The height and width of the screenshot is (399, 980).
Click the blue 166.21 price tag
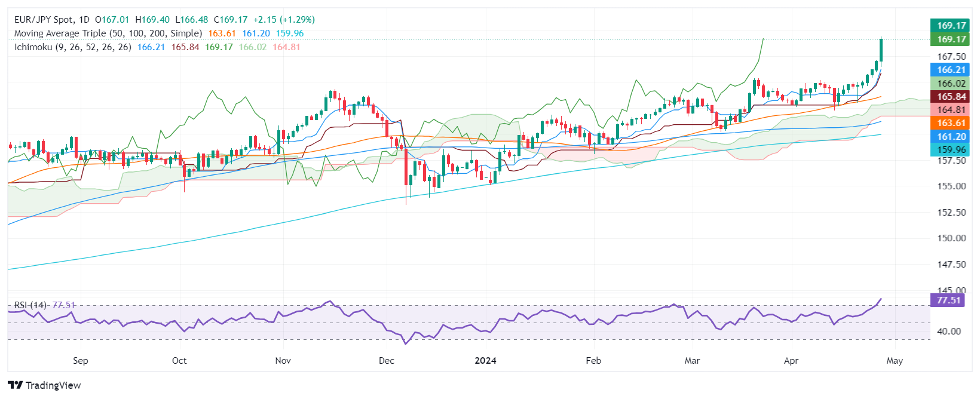pyautogui.click(x=951, y=70)
